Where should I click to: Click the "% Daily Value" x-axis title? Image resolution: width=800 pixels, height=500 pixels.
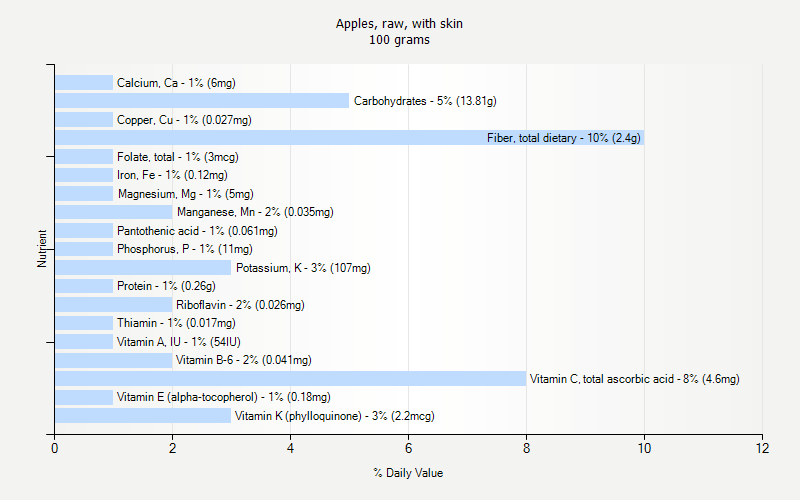point(408,473)
